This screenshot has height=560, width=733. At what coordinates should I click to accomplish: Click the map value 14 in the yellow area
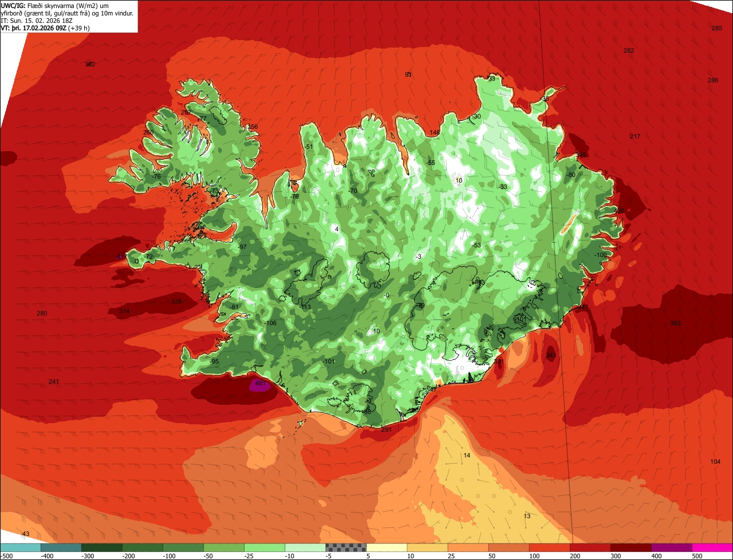pyautogui.click(x=467, y=455)
